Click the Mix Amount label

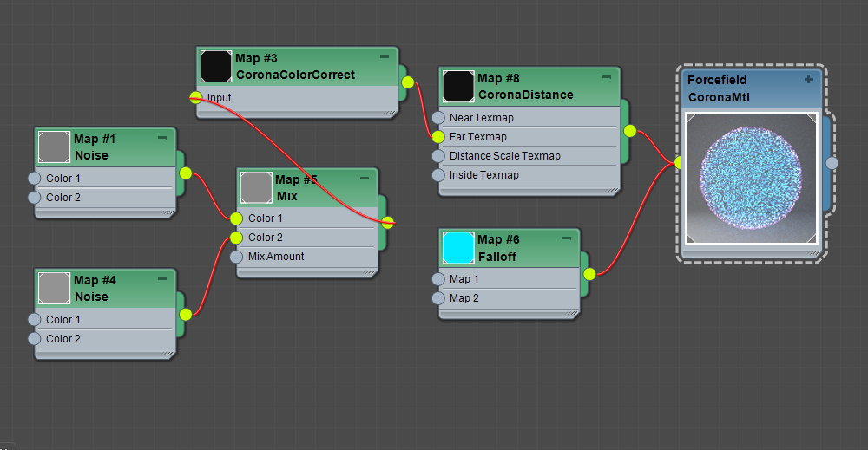coord(276,257)
